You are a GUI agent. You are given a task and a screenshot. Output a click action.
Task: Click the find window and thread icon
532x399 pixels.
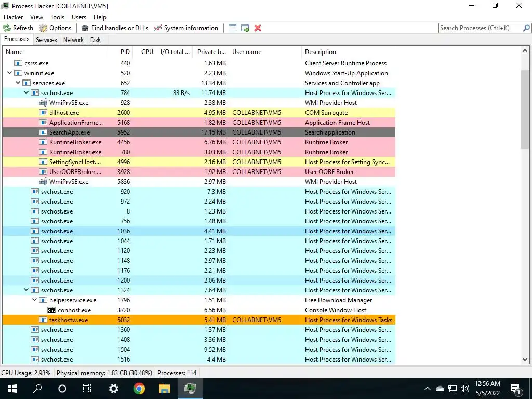click(245, 28)
